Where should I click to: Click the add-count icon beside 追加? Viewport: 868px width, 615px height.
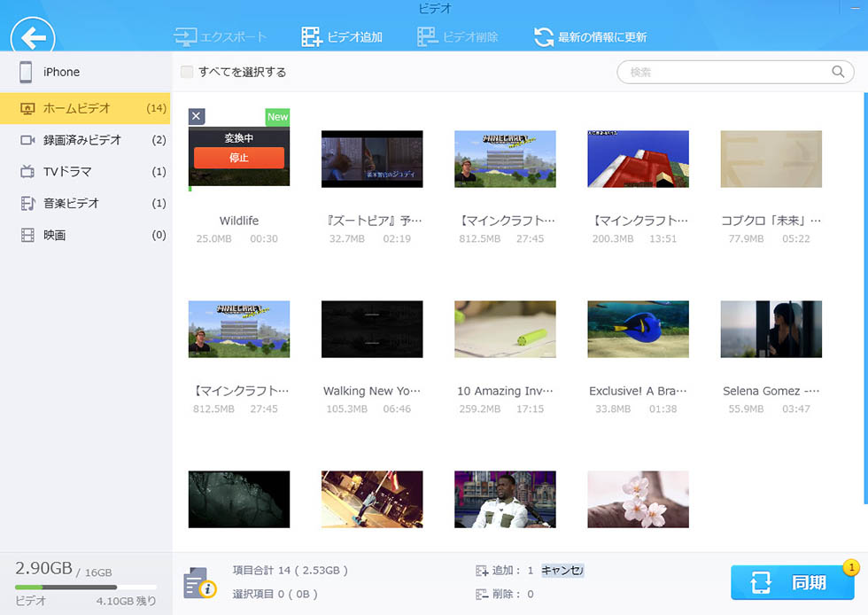click(x=482, y=571)
